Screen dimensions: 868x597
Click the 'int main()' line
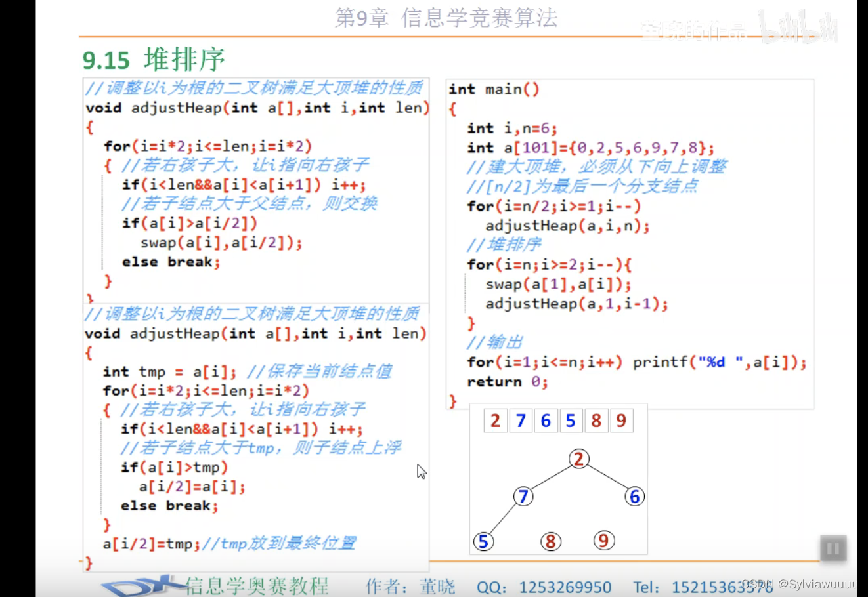494,89
